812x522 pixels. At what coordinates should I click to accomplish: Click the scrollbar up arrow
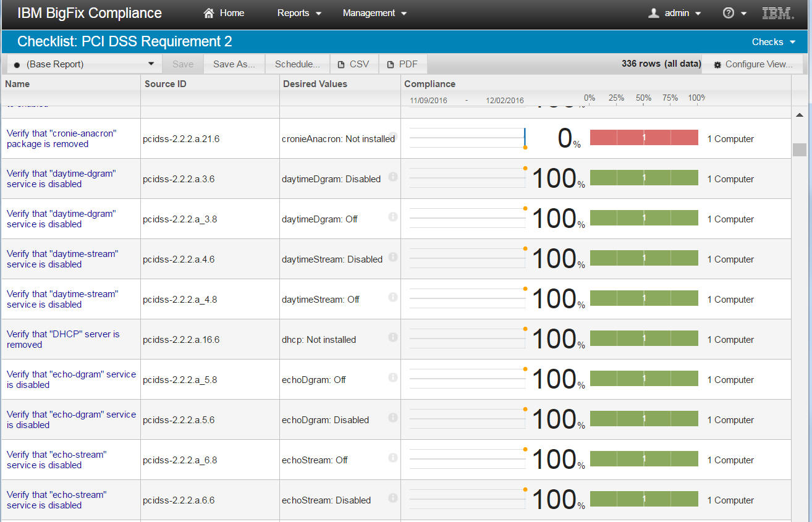pyautogui.click(x=799, y=116)
